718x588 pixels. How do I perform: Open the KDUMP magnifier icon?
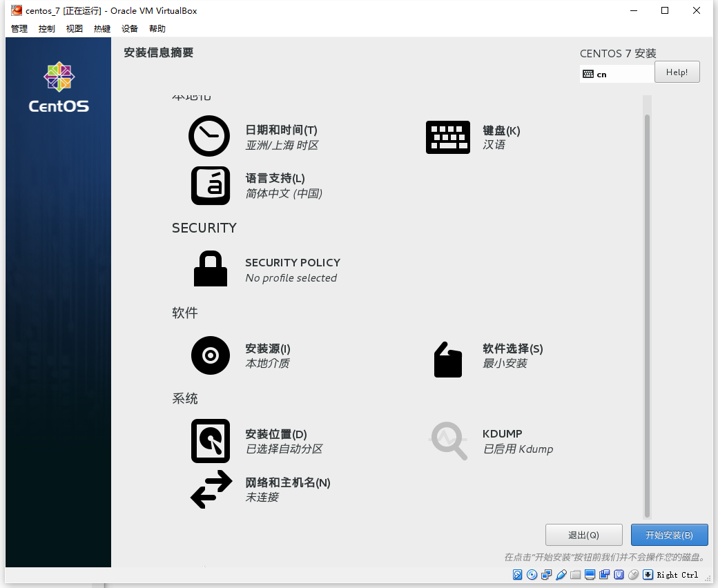tap(448, 441)
